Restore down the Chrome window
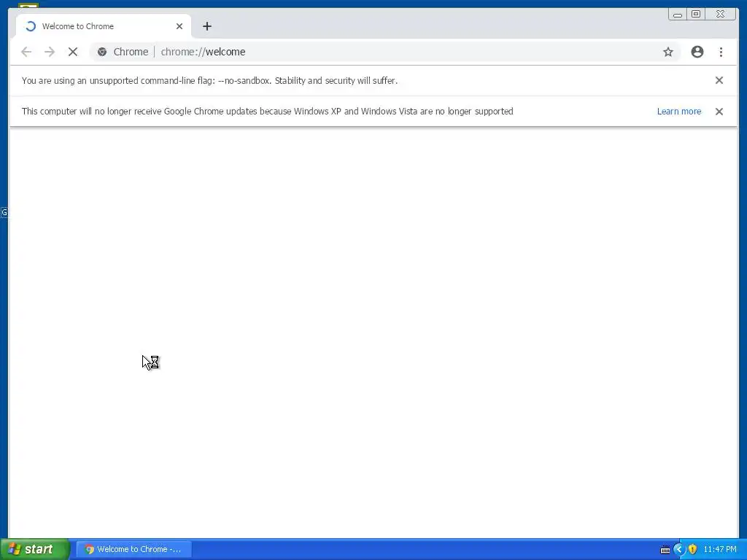 [x=695, y=15]
